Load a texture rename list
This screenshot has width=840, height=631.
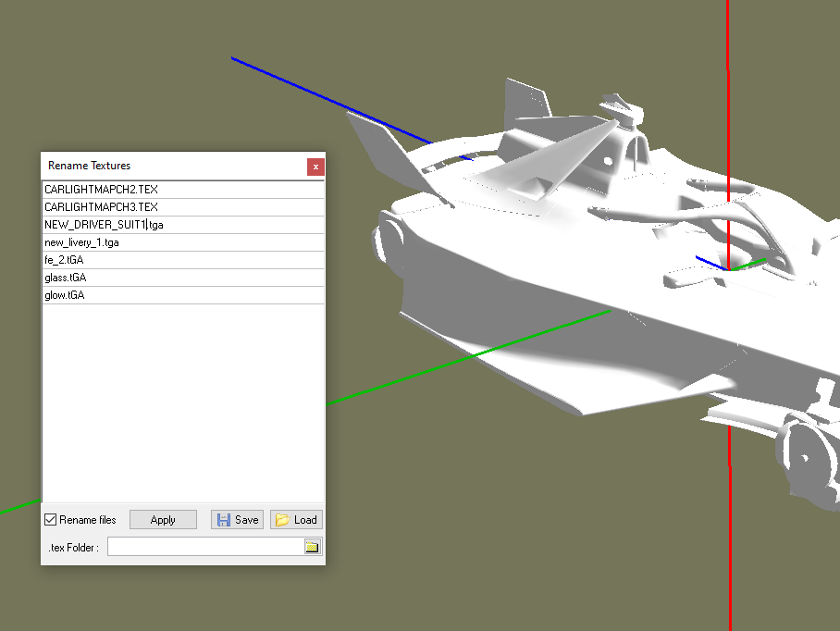[x=296, y=520]
